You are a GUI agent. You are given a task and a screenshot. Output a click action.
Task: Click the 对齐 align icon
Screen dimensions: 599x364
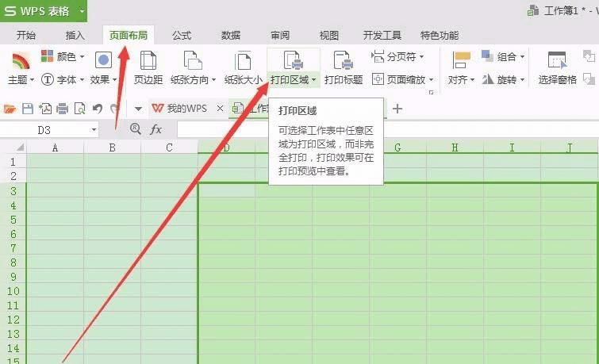(x=461, y=61)
